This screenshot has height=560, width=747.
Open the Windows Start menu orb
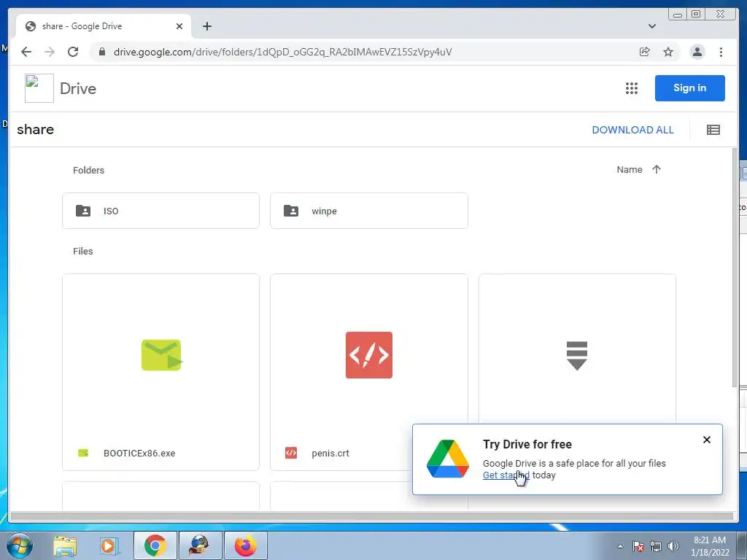[20, 545]
